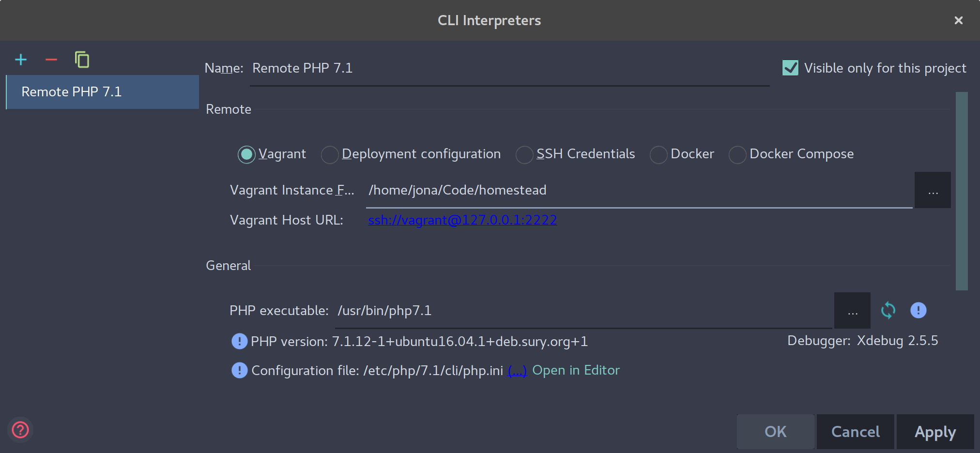
Task: Browse for the PHP executable path
Action: click(852, 310)
